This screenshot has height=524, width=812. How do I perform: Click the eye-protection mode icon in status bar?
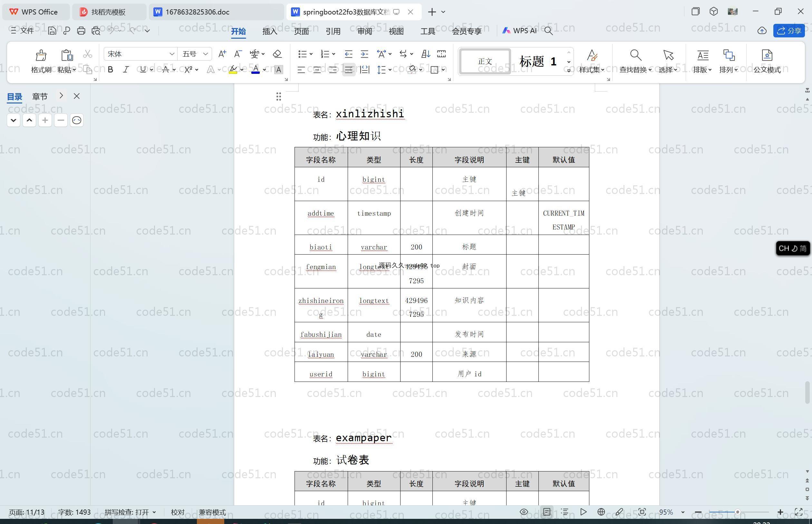(x=524, y=512)
